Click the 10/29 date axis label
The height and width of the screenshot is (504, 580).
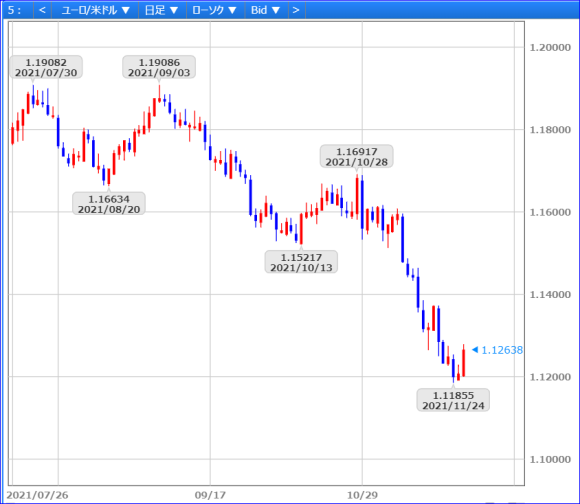(362, 495)
